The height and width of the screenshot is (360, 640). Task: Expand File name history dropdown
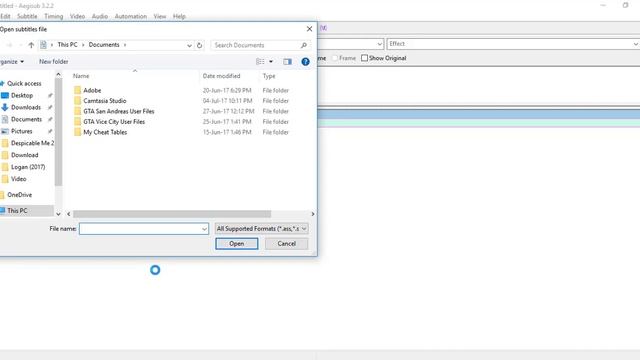[204, 229]
